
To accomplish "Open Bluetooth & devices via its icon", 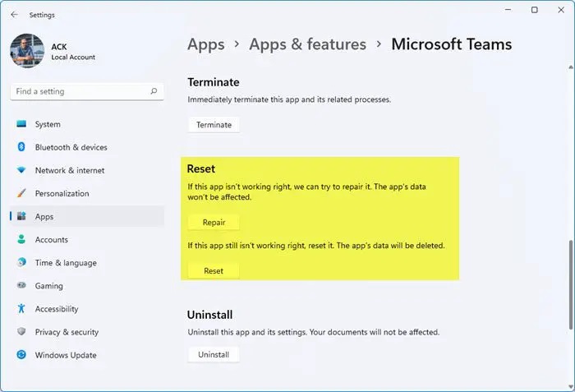I will click(x=21, y=148).
